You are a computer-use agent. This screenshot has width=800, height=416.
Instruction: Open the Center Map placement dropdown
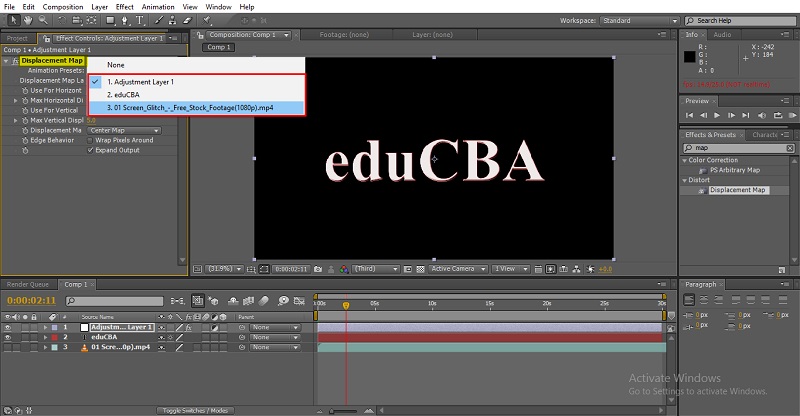(124, 131)
